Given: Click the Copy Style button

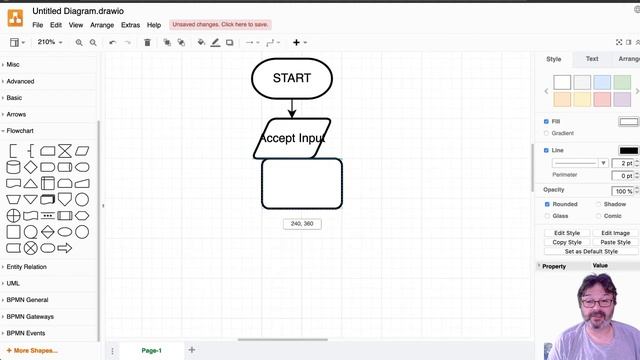Looking at the screenshot, I should (x=567, y=242).
